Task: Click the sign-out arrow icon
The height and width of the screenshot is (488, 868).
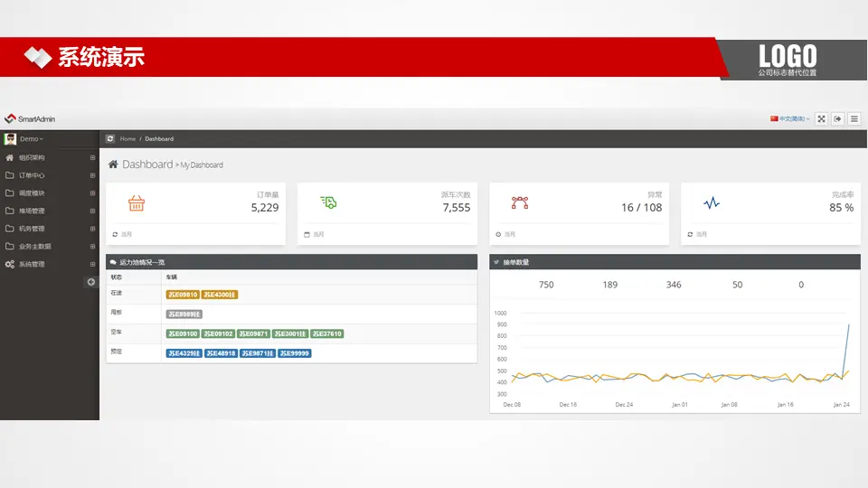Action: (838, 118)
